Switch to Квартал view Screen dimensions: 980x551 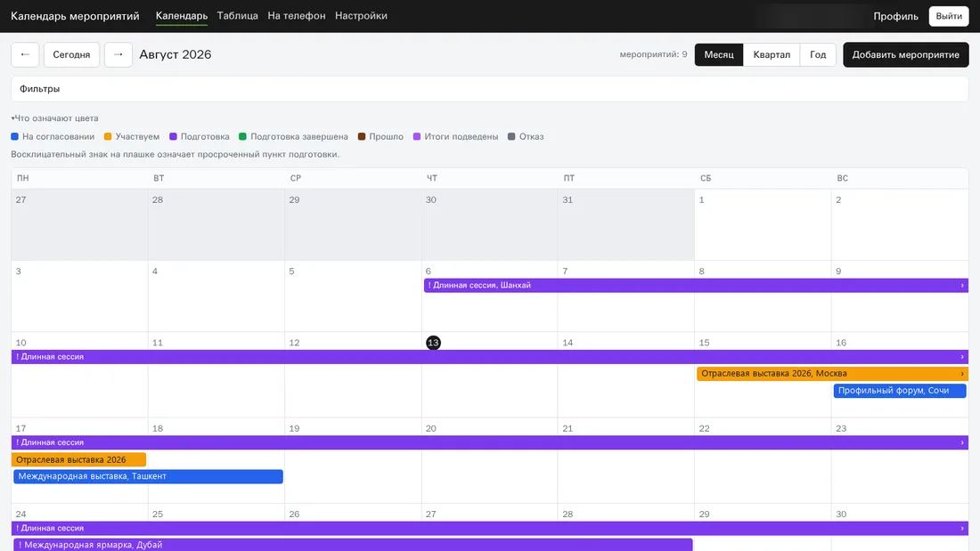[x=772, y=54]
